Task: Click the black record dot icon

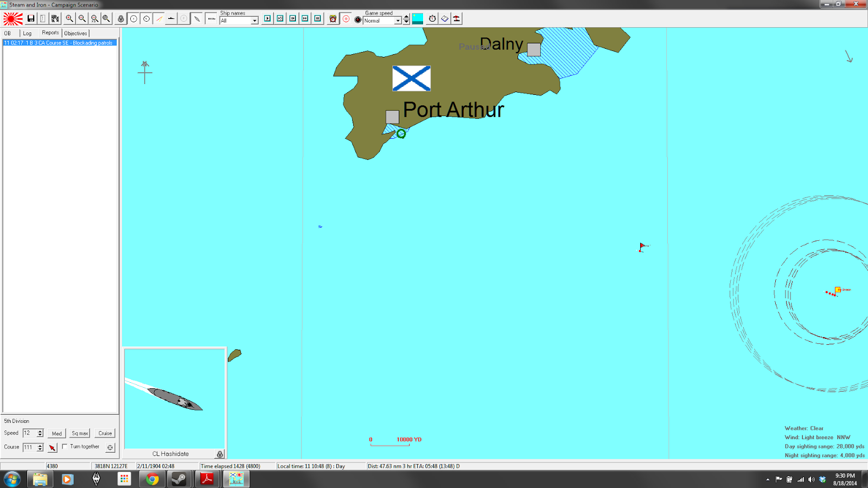Action: tap(358, 20)
